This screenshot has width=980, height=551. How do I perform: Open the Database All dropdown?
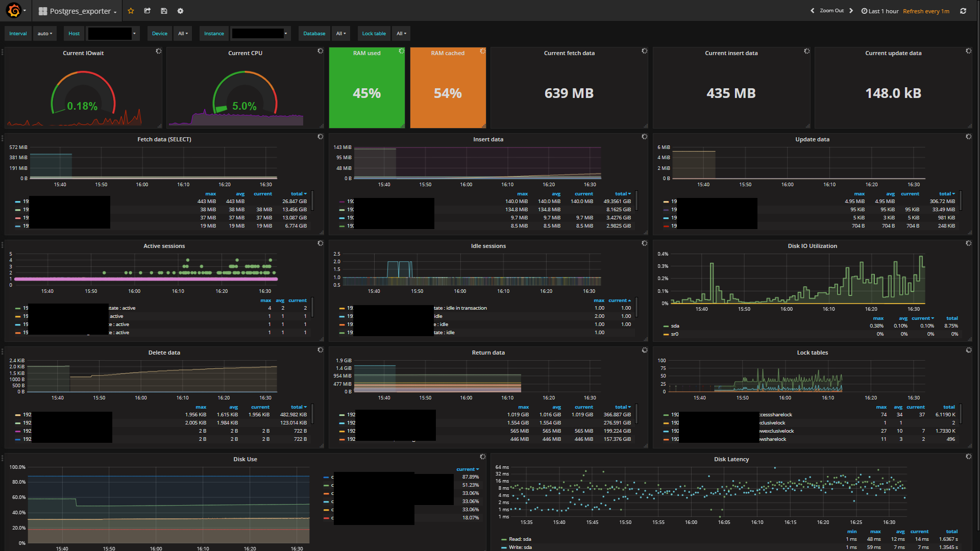click(x=340, y=34)
